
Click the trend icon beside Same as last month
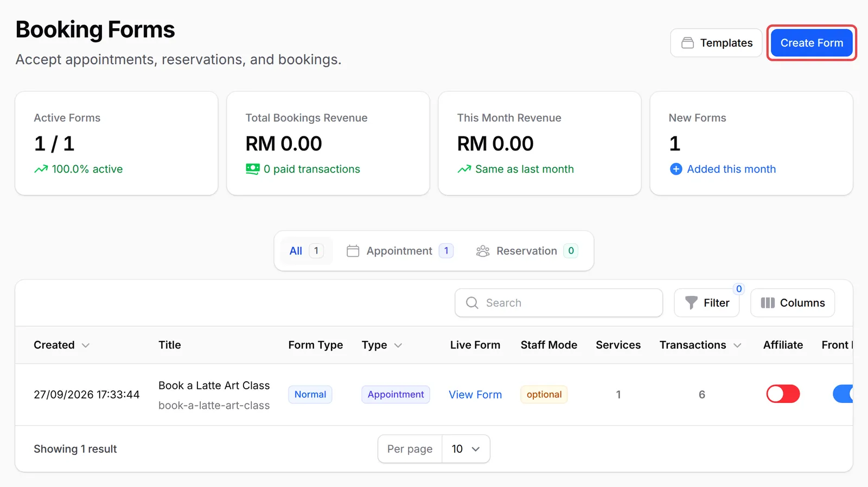point(464,169)
